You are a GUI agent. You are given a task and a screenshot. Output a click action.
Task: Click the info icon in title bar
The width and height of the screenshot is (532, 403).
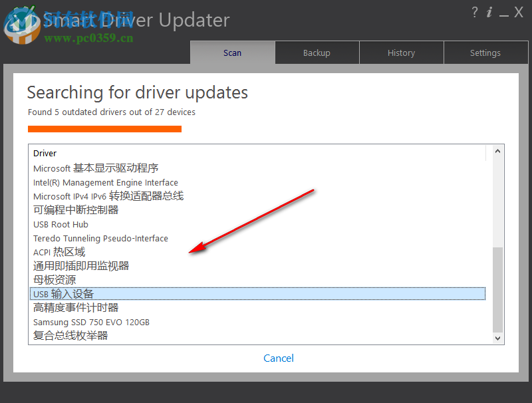490,12
